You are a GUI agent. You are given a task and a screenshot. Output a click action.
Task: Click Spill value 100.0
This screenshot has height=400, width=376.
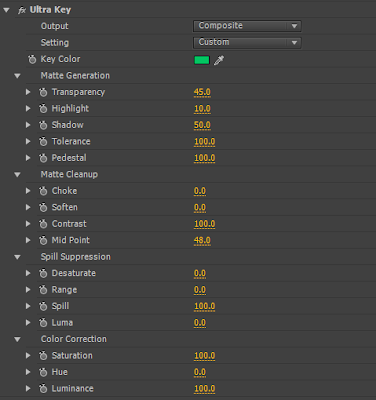(204, 307)
